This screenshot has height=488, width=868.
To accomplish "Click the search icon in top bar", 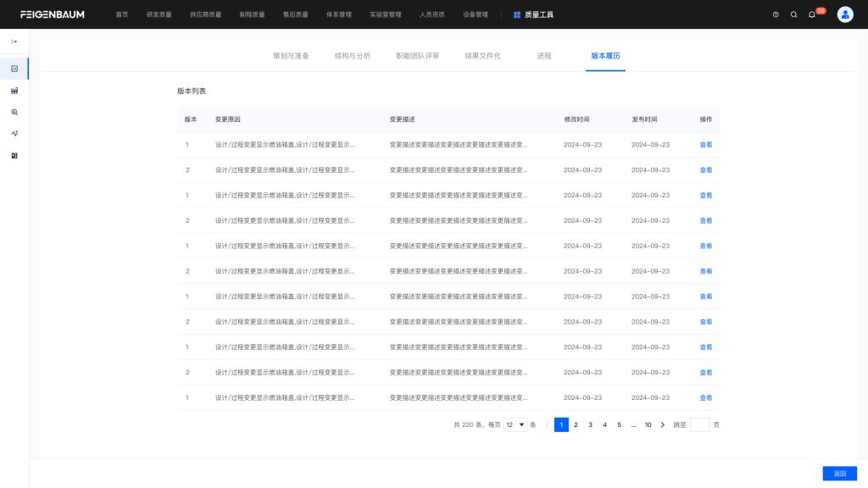I will pyautogui.click(x=793, y=14).
